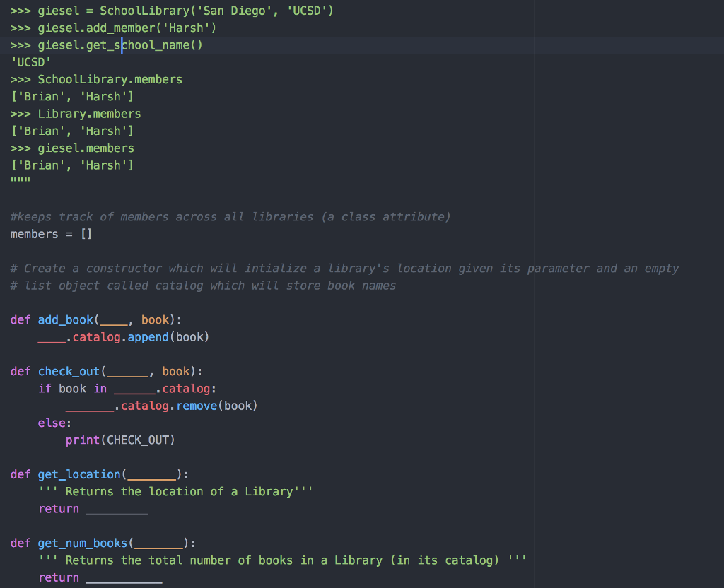Click the "Returns the total number of books" docstring

282,560
